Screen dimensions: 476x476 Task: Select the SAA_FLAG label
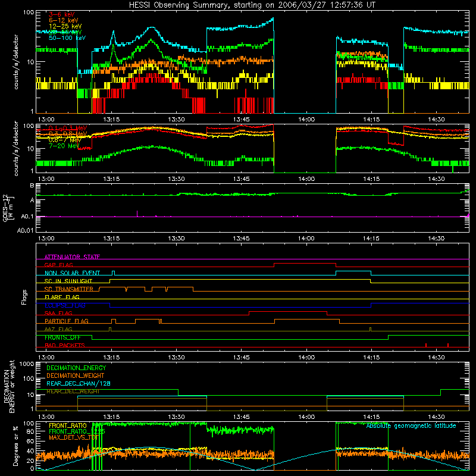click(x=58, y=313)
